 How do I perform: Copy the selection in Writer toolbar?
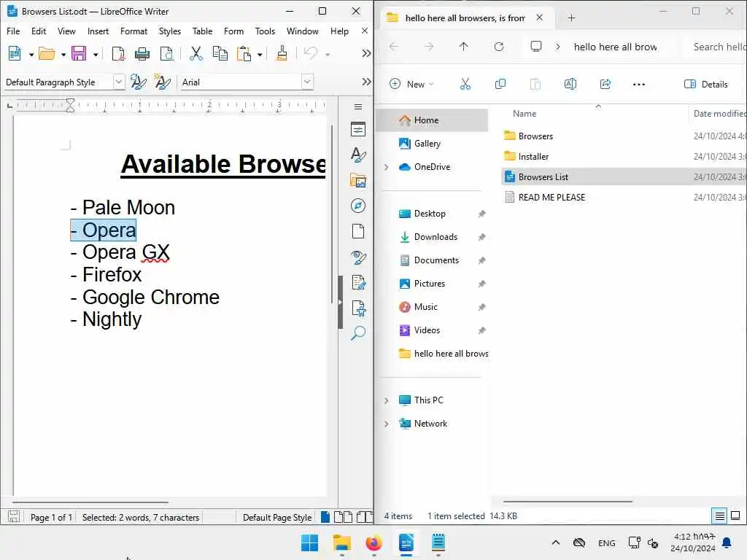[220, 54]
